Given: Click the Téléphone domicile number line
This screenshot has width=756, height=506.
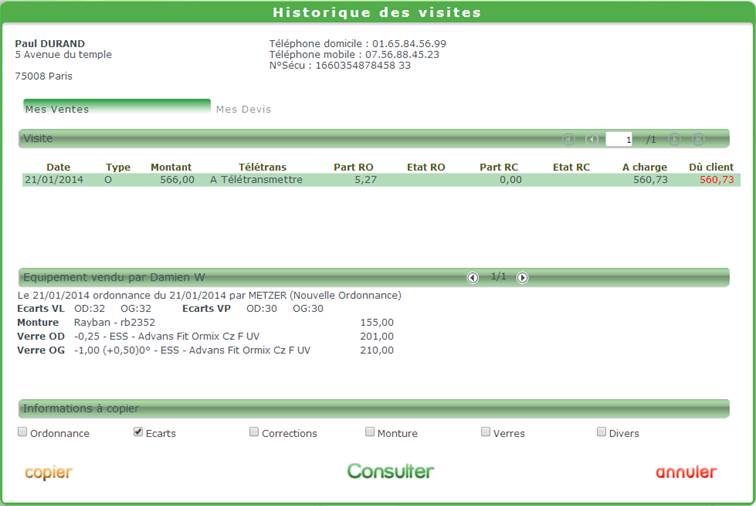Looking at the screenshot, I should 357,43.
